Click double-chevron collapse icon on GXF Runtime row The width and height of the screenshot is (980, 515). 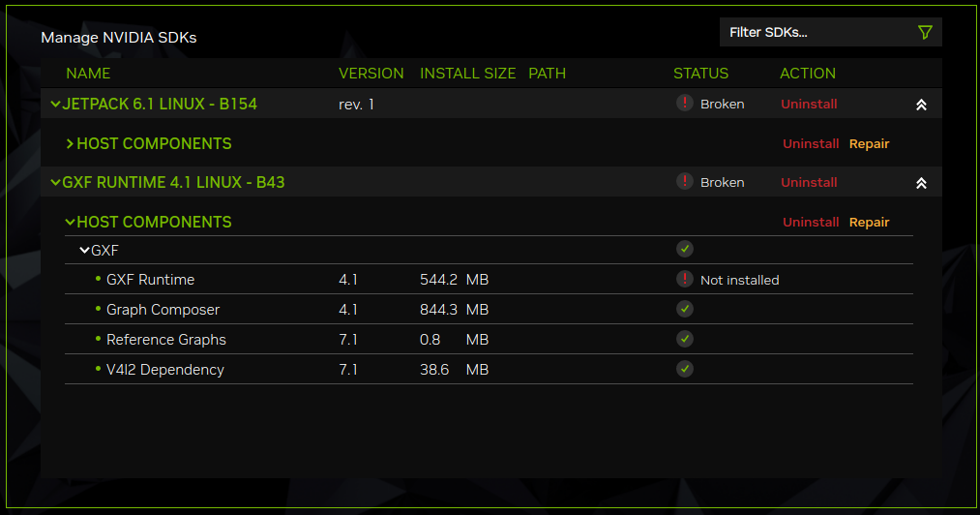[x=921, y=183]
